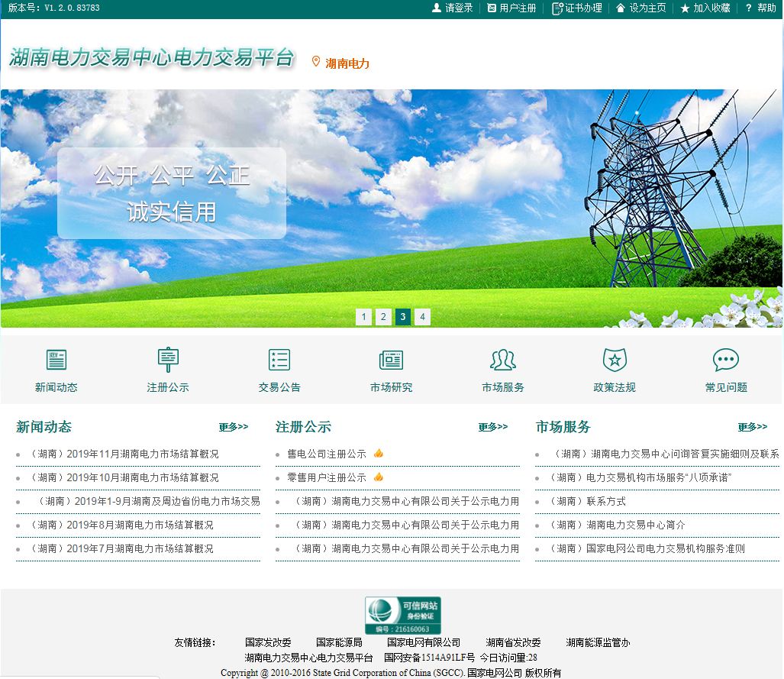This screenshot has height=679, width=784.
Task: Switch banner to slide 4
Action: (x=422, y=317)
